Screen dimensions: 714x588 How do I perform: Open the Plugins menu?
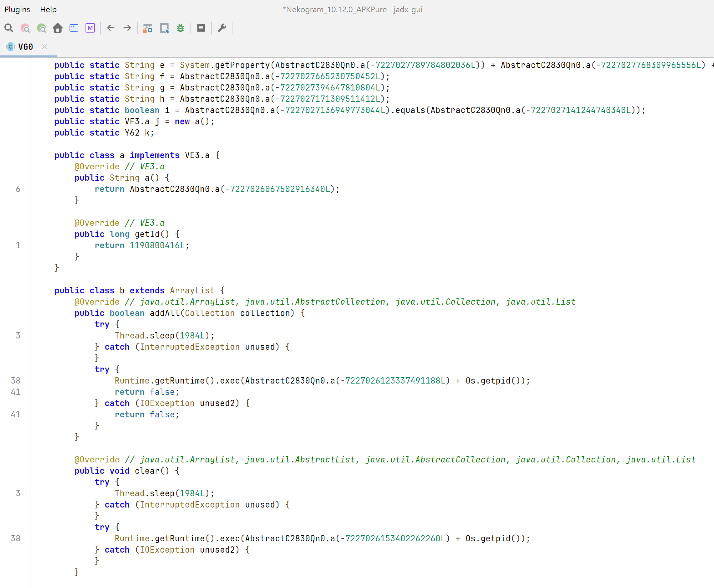(x=17, y=9)
